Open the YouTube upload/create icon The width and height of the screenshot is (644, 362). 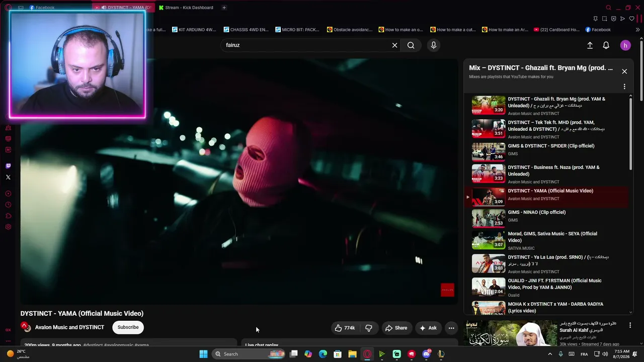click(590, 45)
